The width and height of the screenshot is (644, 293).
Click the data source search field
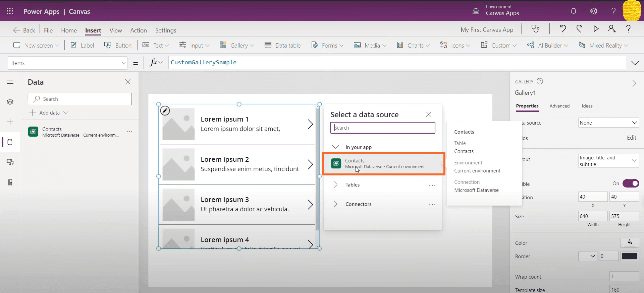click(383, 128)
